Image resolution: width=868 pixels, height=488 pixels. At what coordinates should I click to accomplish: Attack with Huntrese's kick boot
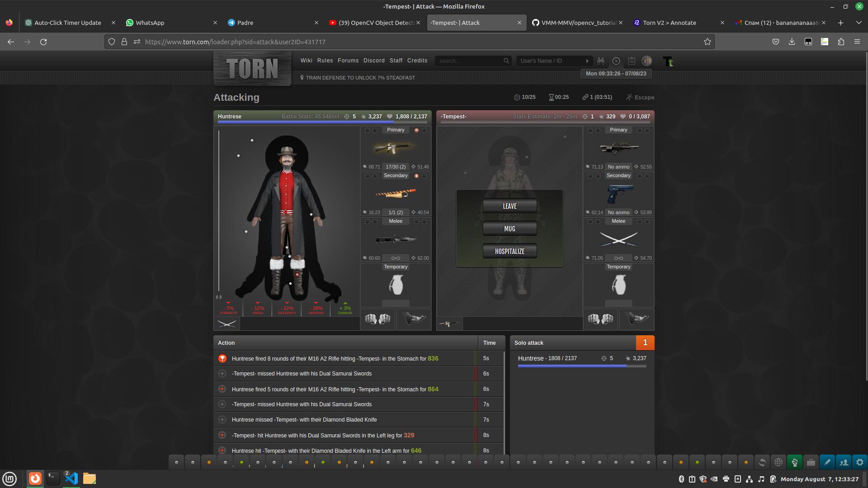414,319
